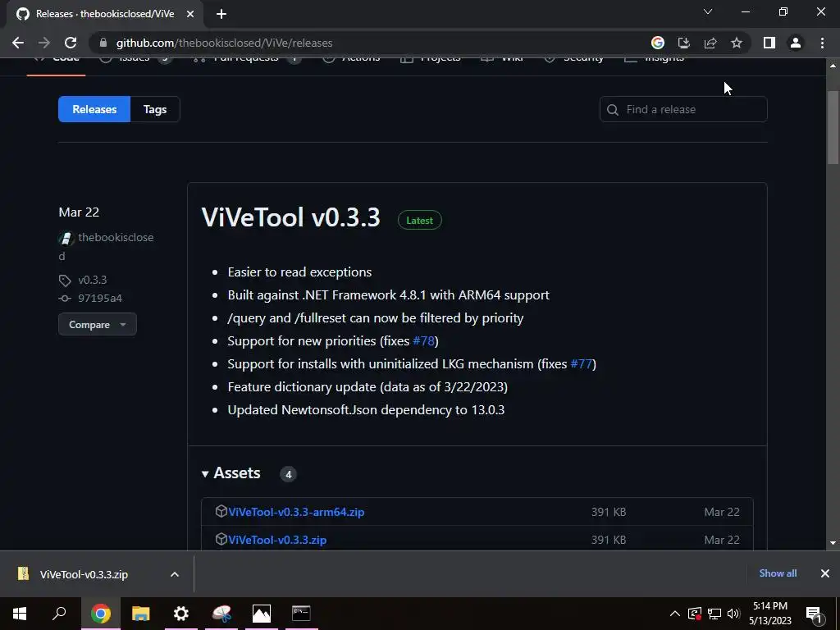Open the Command Prompt taskbar icon

click(301, 614)
